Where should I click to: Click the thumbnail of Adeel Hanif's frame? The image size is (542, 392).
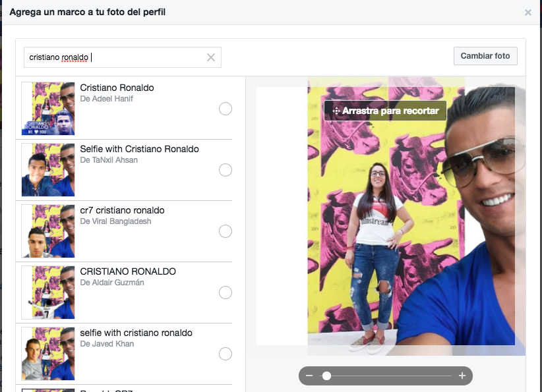(48, 109)
